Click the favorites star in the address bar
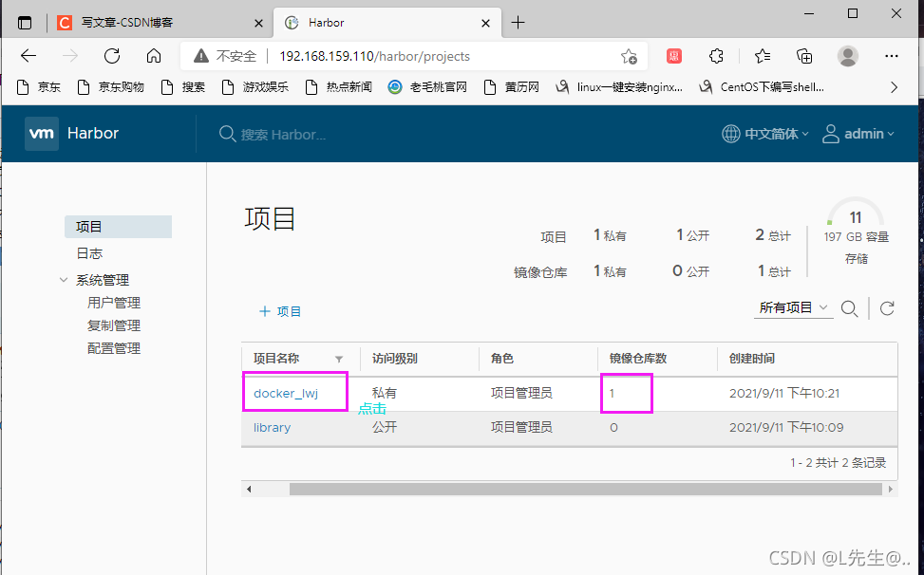 (x=629, y=56)
